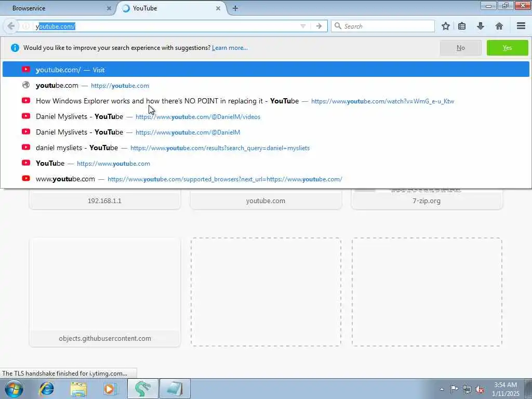Viewport: 532px width, 399px height.
Task: Click the address bar URL text
Action: point(56,26)
